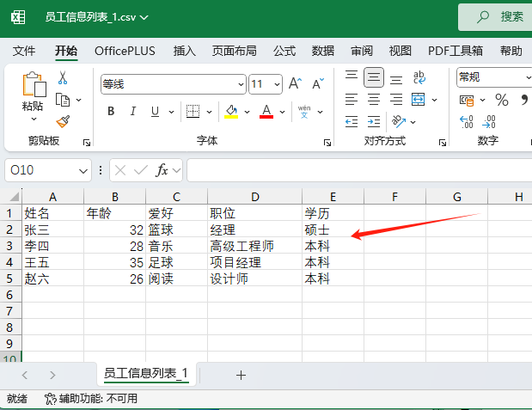The width and height of the screenshot is (532, 410).
Task: Apply borders using the border icon
Action: pos(193,112)
